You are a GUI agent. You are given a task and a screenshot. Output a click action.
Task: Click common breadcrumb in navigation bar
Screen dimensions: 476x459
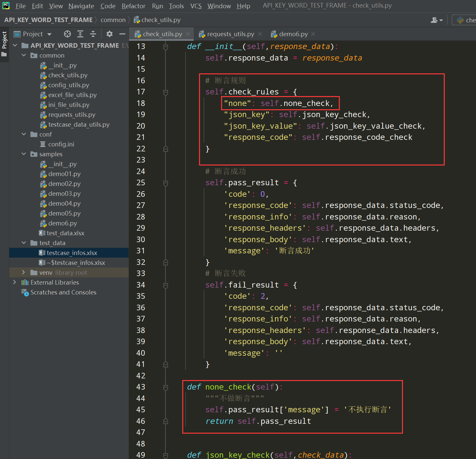pyautogui.click(x=113, y=20)
